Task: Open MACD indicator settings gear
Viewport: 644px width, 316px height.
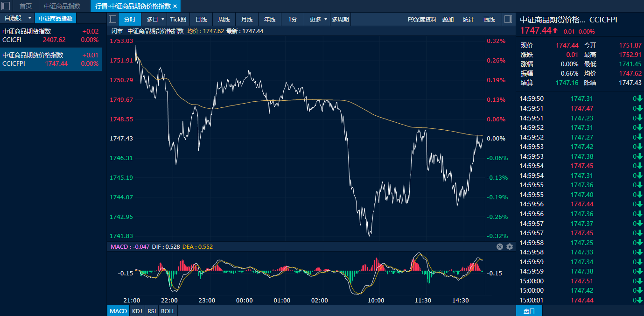Action: [x=509, y=246]
